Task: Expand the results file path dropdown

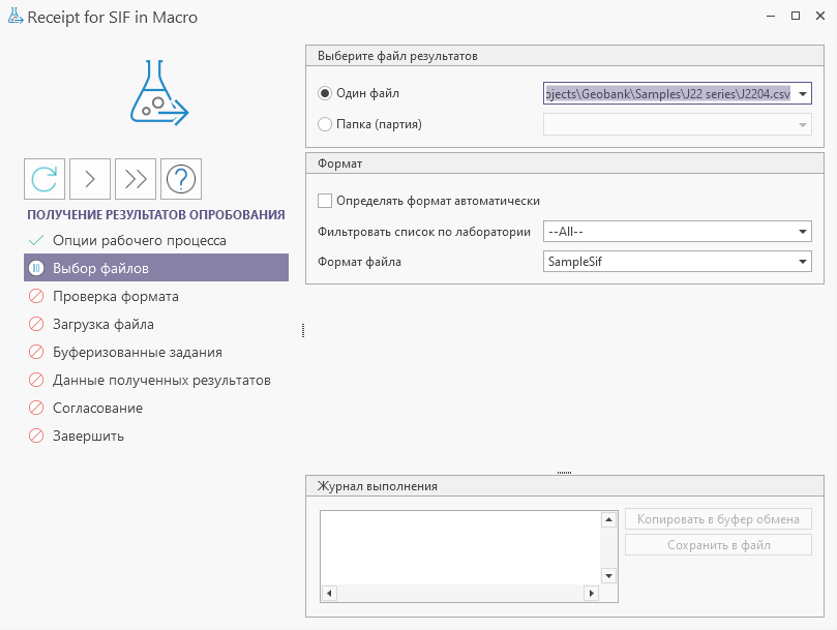Action: [x=803, y=94]
